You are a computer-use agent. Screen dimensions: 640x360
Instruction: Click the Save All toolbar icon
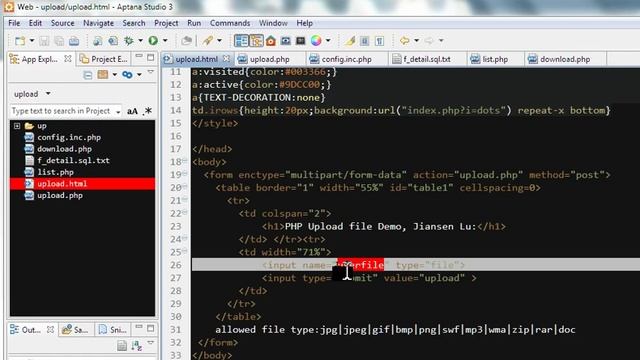coord(59,40)
